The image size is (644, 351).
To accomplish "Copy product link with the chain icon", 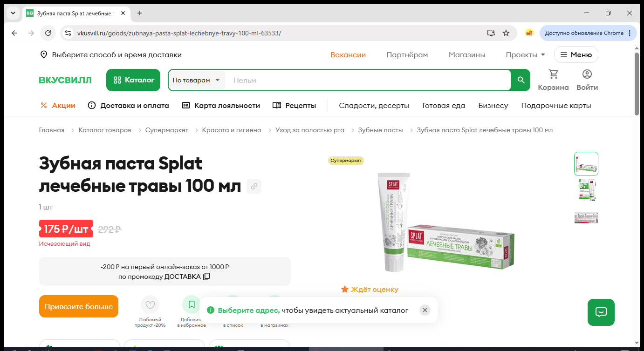I will pos(254,186).
